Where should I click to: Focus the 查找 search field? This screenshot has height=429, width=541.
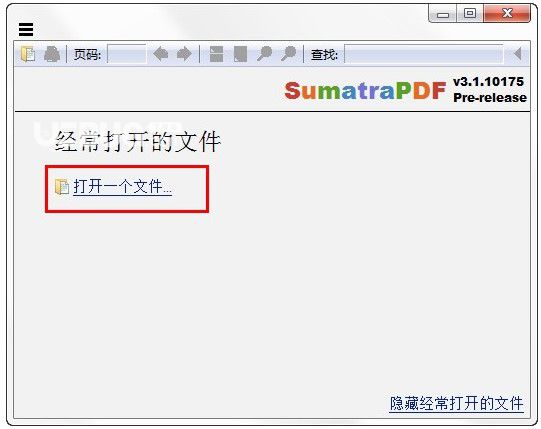click(424, 54)
